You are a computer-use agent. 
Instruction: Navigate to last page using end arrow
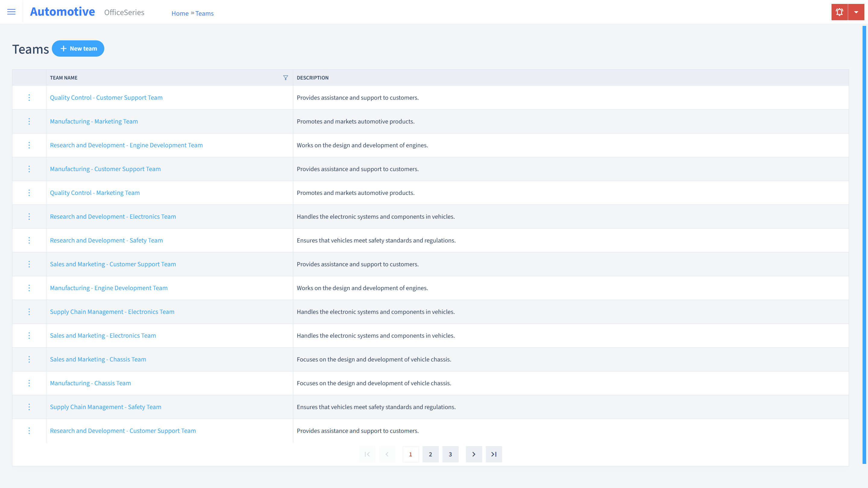pos(494,454)
